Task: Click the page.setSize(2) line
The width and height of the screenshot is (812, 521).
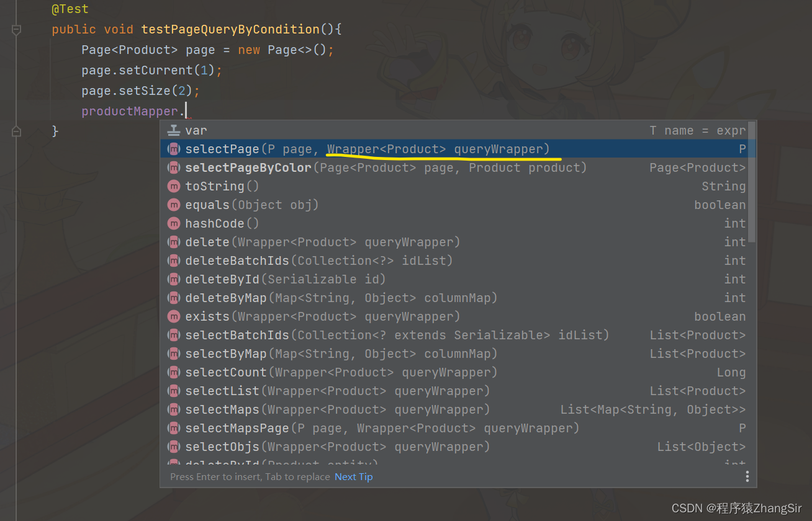Action: pos(140,91)
